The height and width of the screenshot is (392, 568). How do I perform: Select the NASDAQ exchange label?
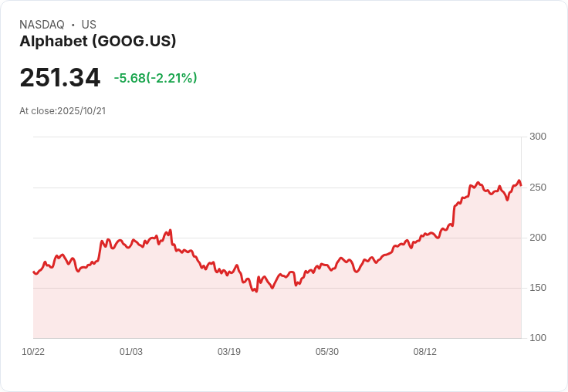coord(42,25)
